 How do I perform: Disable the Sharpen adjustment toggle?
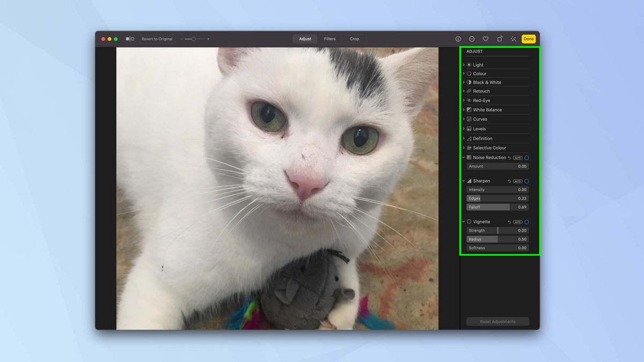526,181
